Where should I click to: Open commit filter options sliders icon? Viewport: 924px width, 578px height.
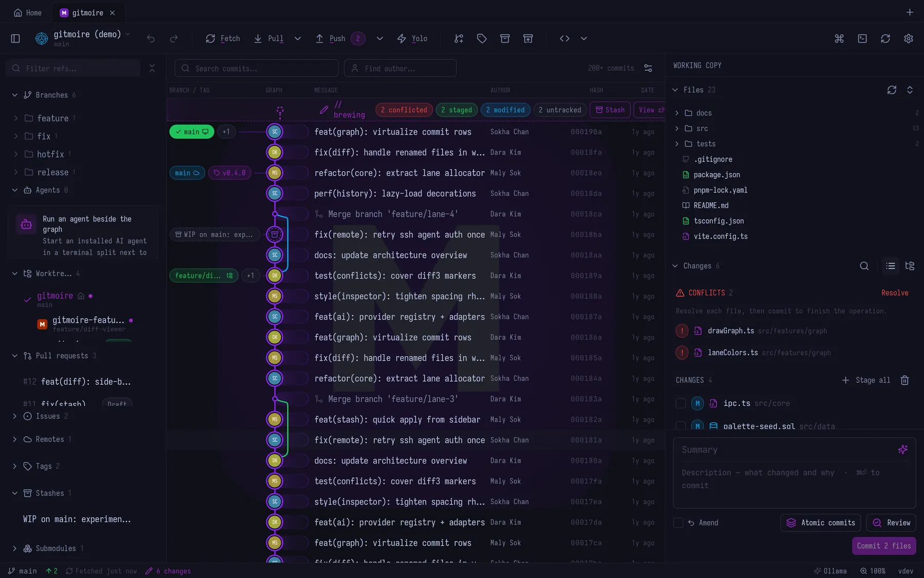pyautogui.click(x=648, y=68)
